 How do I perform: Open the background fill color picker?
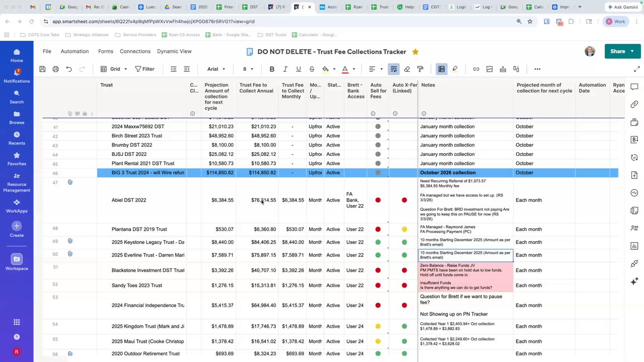pos(326,69)
